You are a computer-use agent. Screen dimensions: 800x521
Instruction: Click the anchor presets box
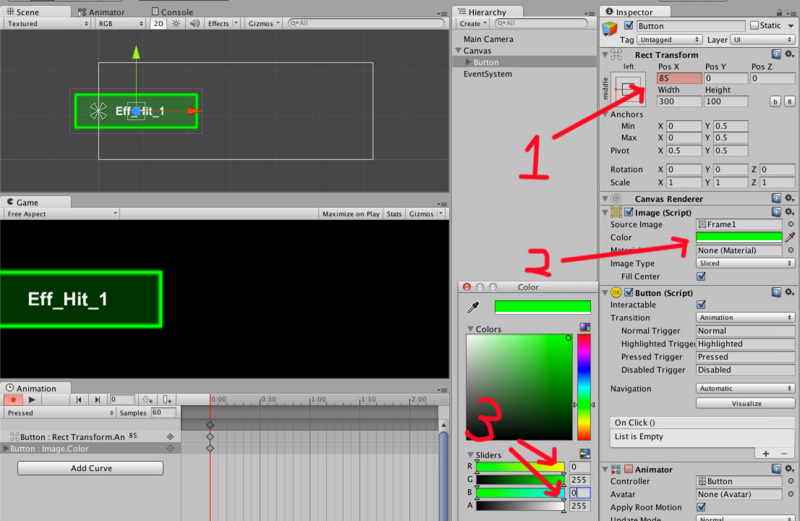pos(628,89)
